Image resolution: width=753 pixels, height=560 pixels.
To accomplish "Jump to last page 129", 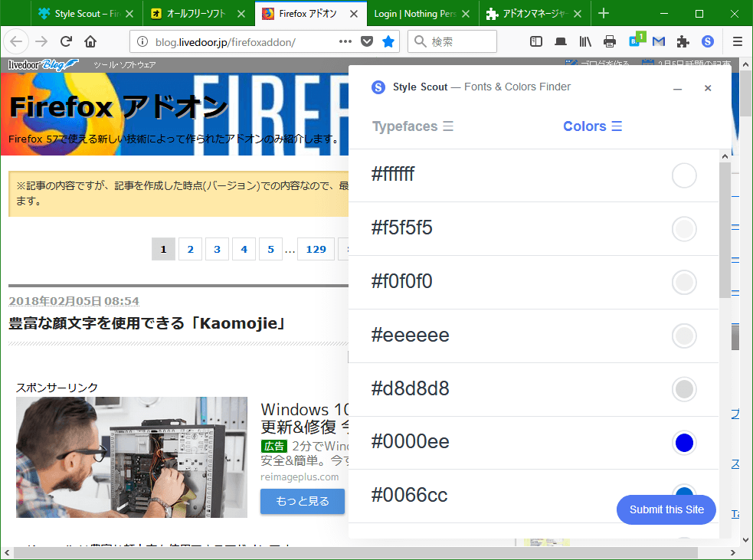I will 316,249.
